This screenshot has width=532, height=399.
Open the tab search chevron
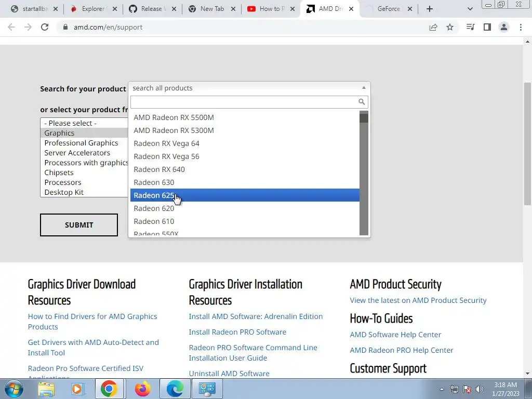470,9
